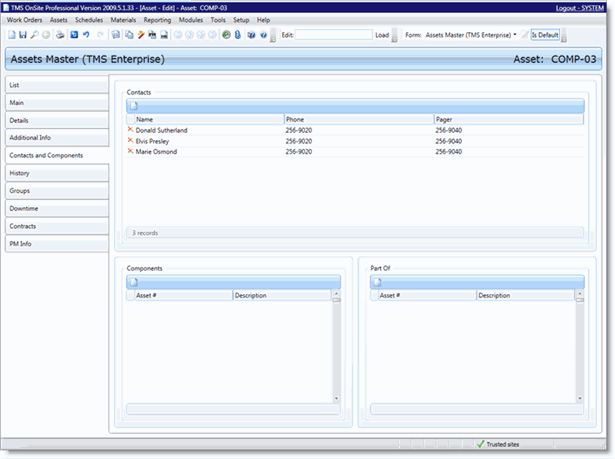Open the Setup menu
The image size is (615, 459).
pos(241,20)
